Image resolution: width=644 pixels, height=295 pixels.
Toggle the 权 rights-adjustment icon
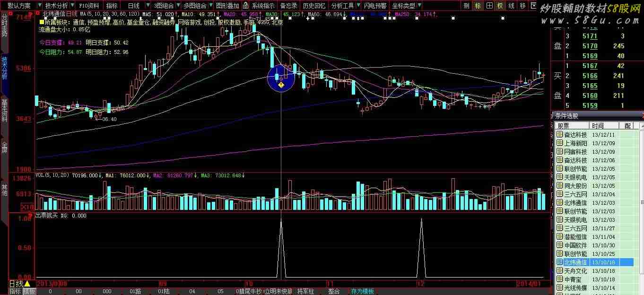coord(500,6)
